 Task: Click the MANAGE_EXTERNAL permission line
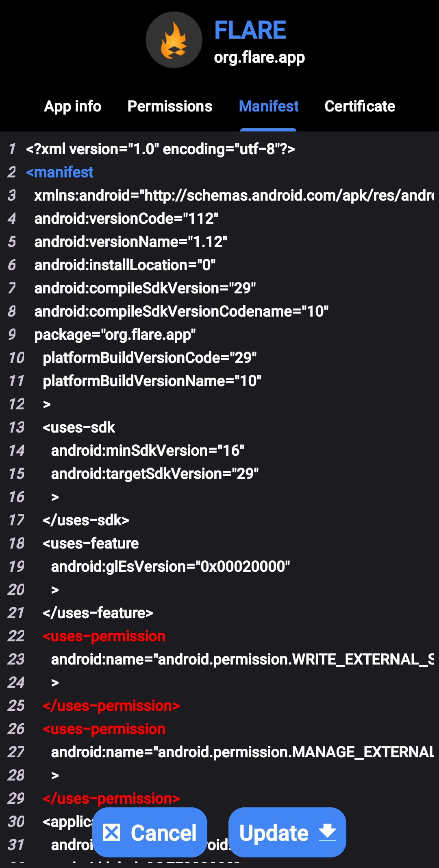tap(242, 752)
